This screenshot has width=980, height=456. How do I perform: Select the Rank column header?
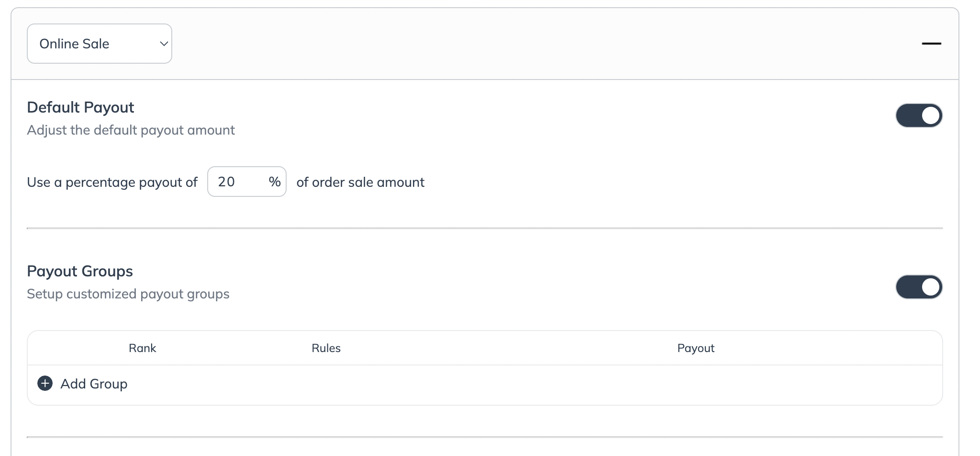(x=142, y=348)
